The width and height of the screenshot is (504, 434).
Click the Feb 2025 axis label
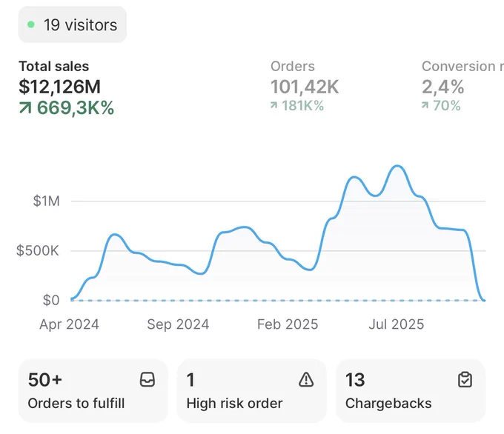point(288,324)
